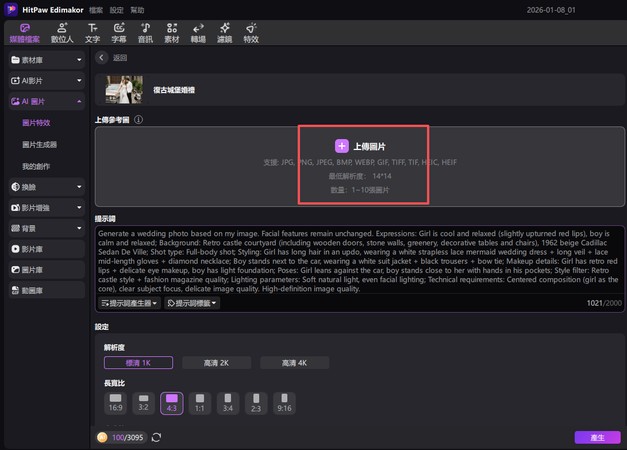Screen dimensions: 627x450
Task: Expand the AI影片 sidebar section
Action: click(x=47, y=81)
